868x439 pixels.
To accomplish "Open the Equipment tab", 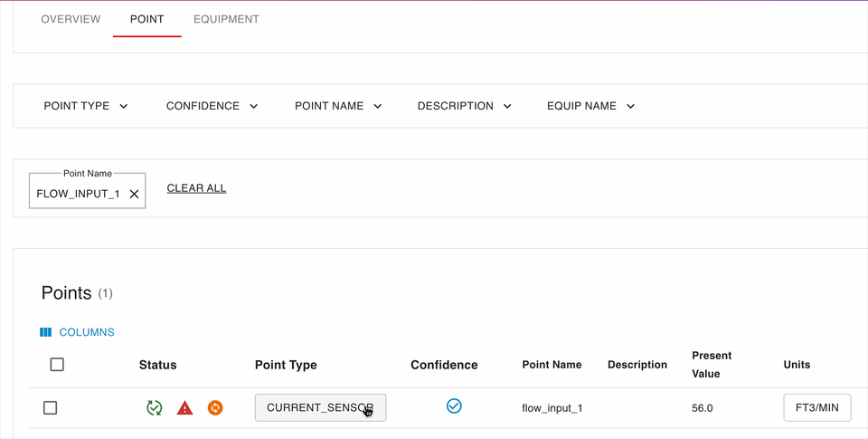I will click(226, 19).
